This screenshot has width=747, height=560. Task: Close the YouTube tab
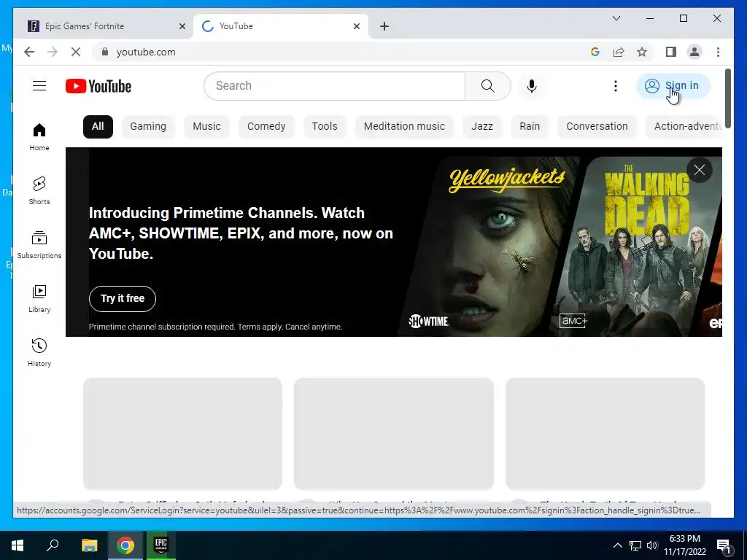[356, 26]
